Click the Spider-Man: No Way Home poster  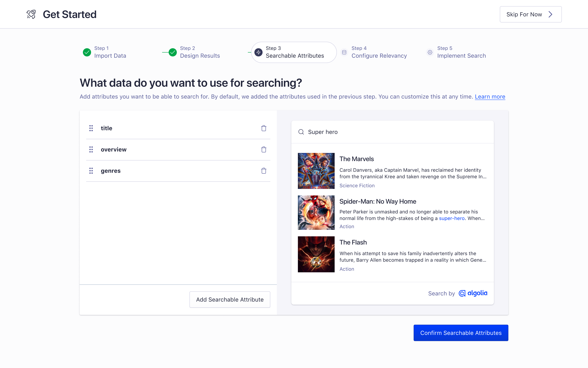316,212
